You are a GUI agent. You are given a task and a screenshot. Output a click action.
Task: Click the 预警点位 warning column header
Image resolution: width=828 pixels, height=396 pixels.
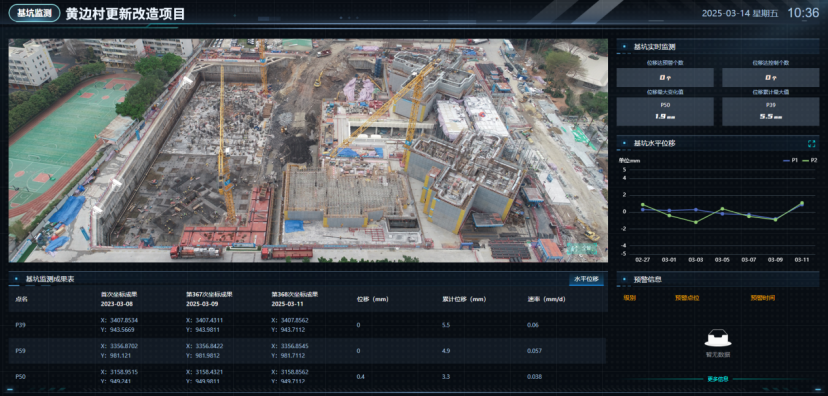[x=687, y=298]
